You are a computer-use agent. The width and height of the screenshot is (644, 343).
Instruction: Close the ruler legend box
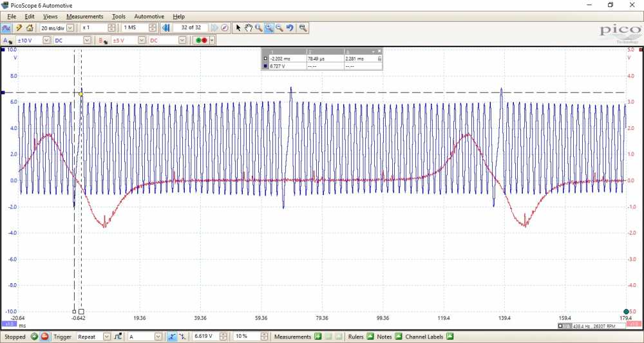point(379,51)
